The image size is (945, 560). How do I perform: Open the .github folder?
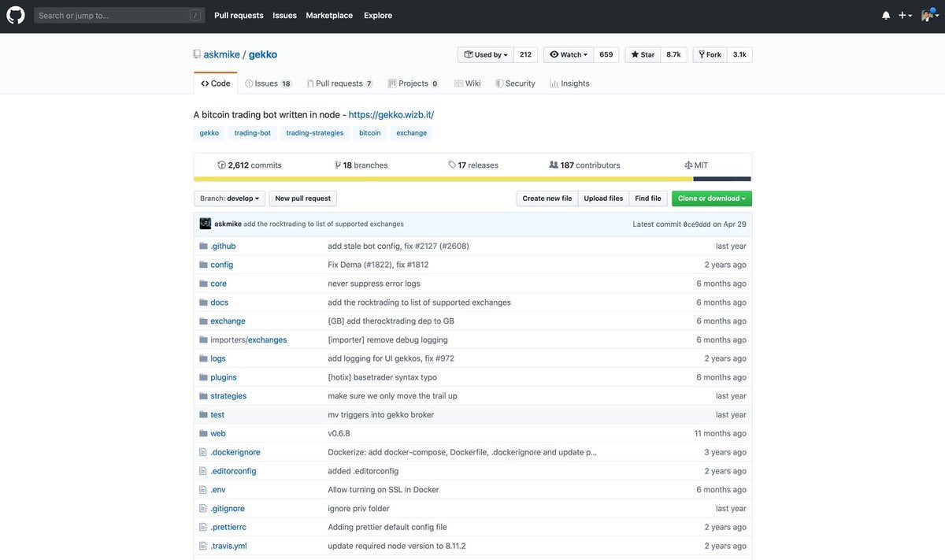[x=223, y=246]
